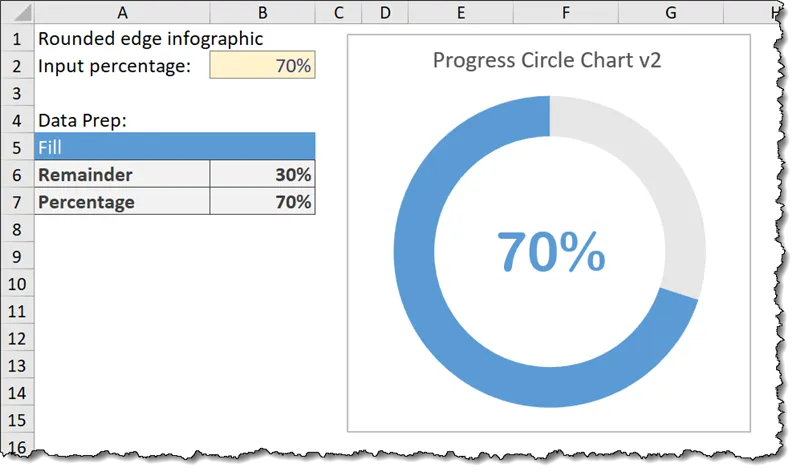This screenshot has width=800, height=475.
Task: Select row 14 header
Action: (x=17, y=393)
